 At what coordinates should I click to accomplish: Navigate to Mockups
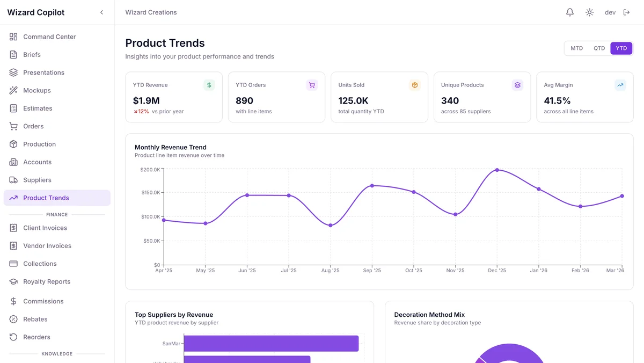click(x=37, y=90)
